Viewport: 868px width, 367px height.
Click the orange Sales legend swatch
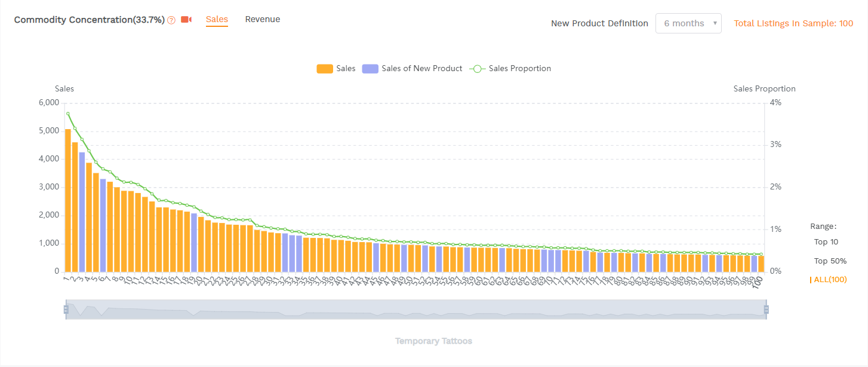(324, 69)
